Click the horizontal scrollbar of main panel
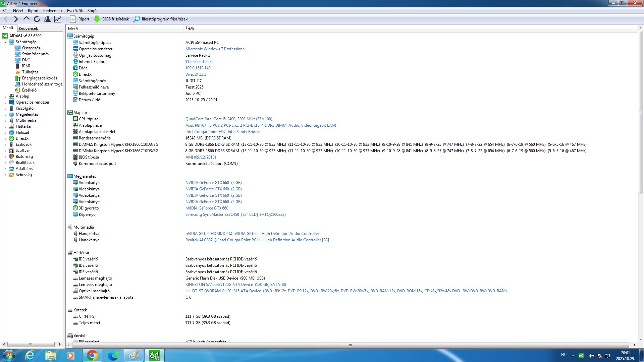 (350, 345)
